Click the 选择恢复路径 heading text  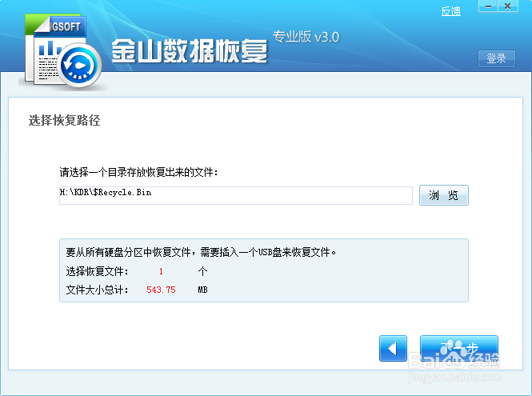pos(65,121)
